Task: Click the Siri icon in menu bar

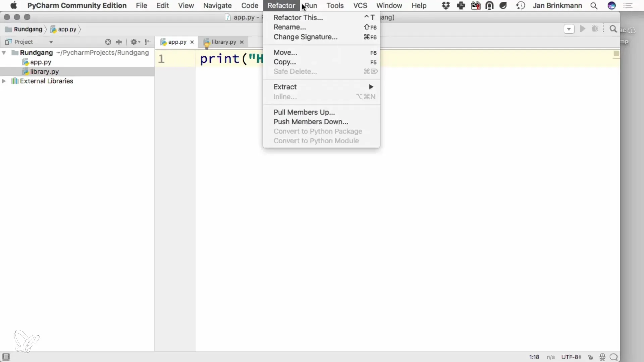Action: point(612,6)
